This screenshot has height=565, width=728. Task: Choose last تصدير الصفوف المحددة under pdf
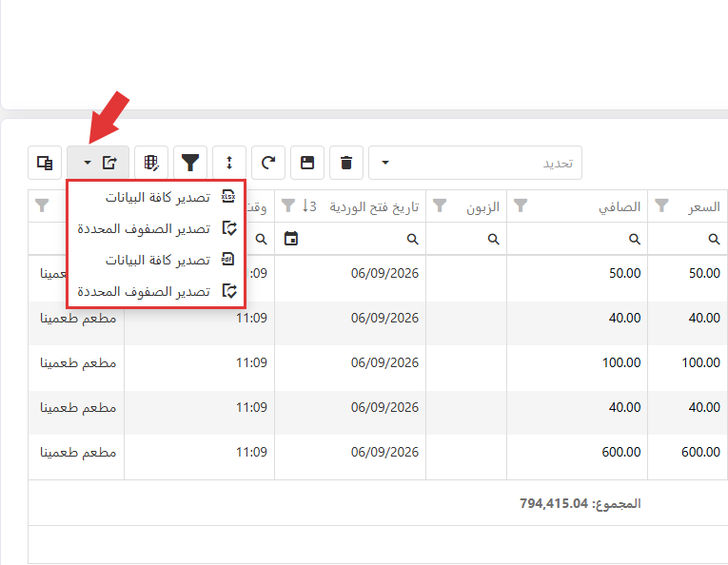coord(156,291)
